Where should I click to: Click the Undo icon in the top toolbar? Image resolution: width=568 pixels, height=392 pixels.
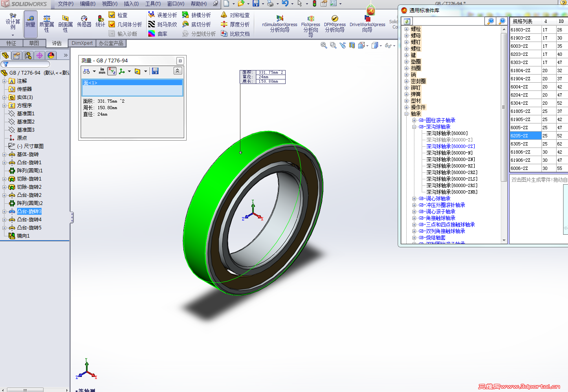[x=285, y=4]
